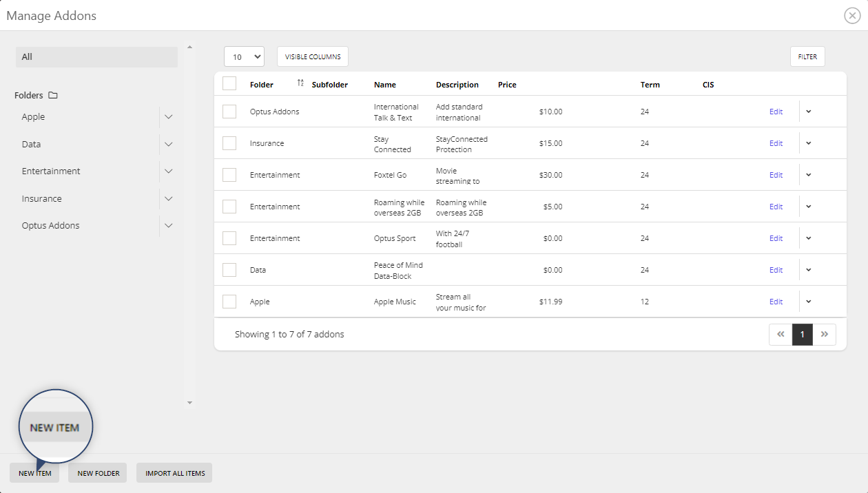Jump to last page via double-right chevron icon

click(x=825, y=334)
